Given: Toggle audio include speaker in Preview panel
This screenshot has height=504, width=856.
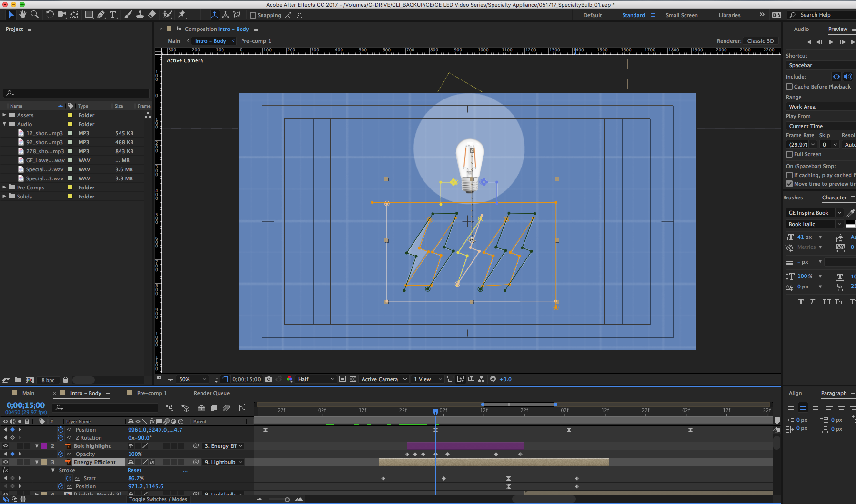Looking at the screenshot, I should pos(847,76).
